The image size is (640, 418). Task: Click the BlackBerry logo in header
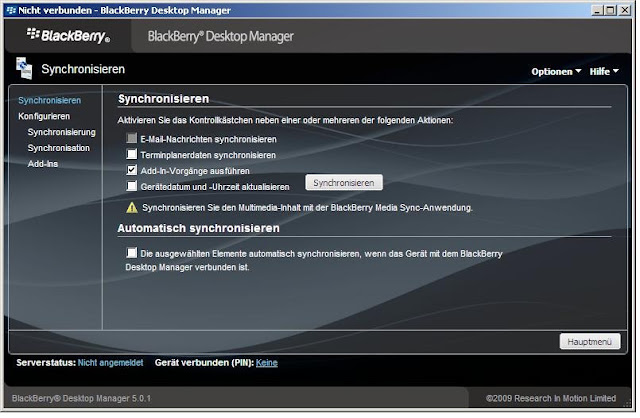point(69,36)
